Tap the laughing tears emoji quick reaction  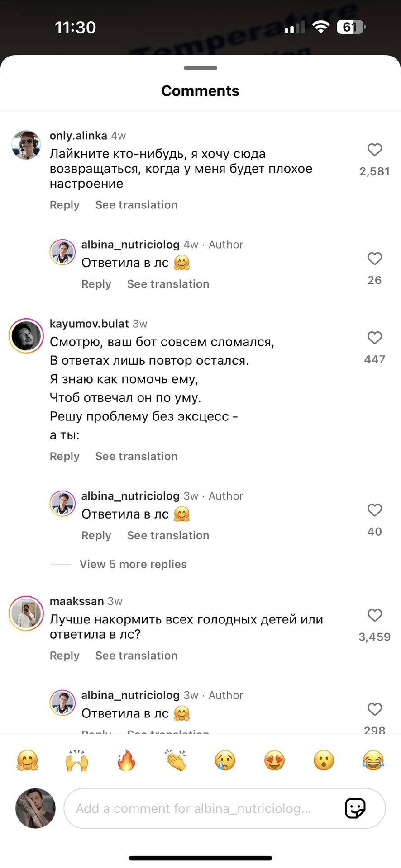click(x=373, y=760)
